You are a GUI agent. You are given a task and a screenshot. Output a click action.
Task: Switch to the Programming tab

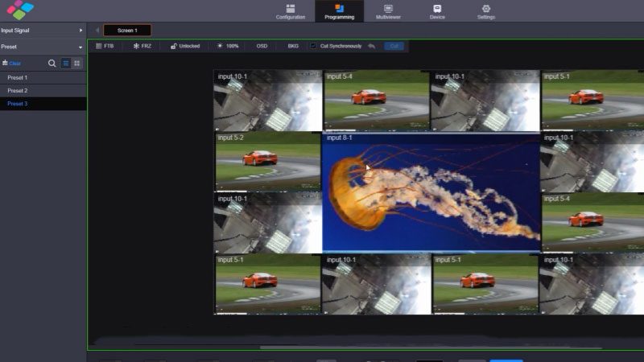339,11
